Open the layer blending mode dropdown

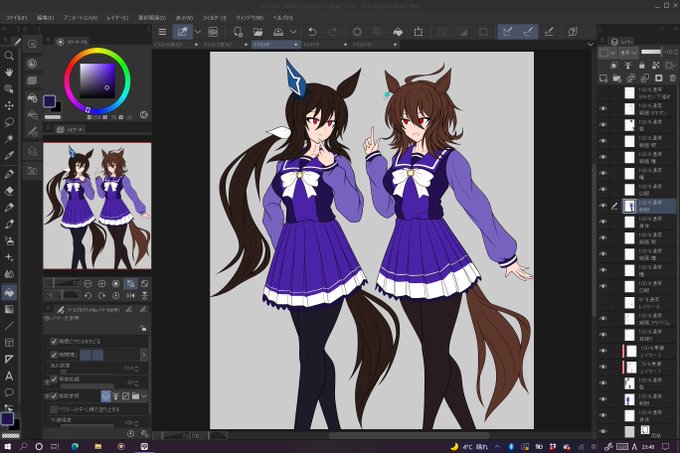pyautogui.click(x=628, y=52)
